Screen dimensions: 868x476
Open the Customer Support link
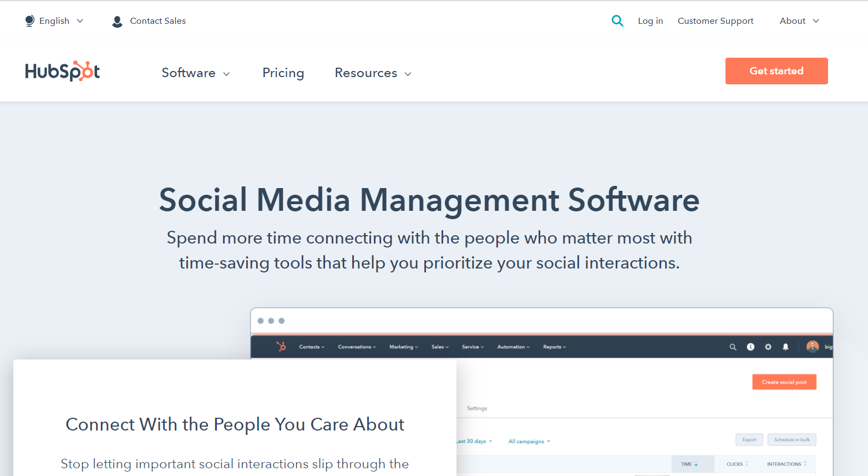tap(715, 21)
